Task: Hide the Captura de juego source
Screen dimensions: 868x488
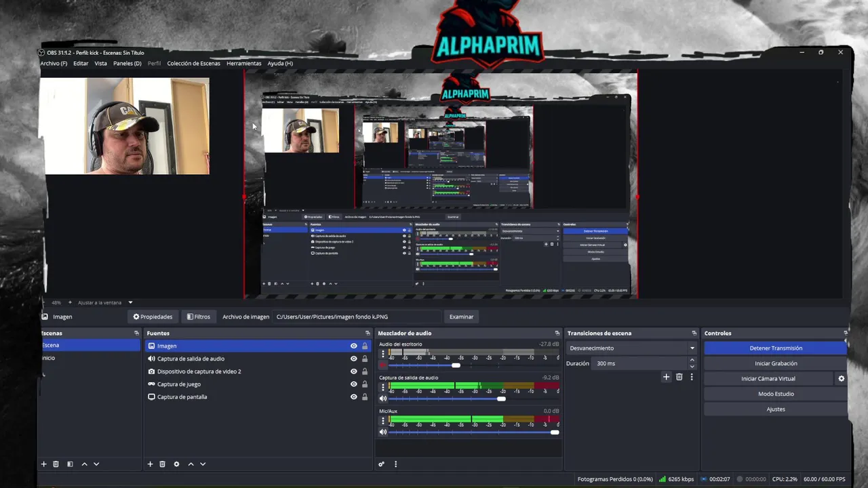Action: (353, 384)
